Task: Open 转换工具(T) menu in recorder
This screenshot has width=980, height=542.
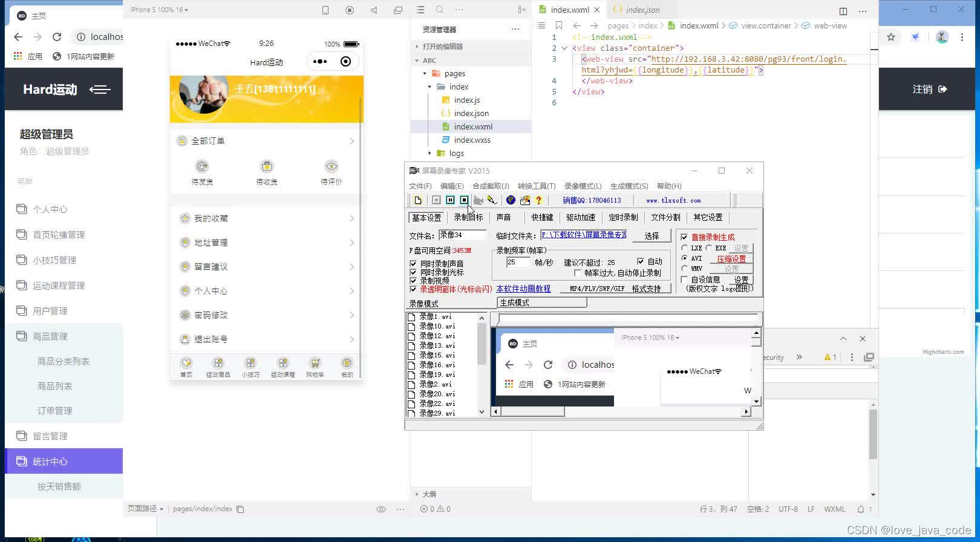Action: (537, 186)
